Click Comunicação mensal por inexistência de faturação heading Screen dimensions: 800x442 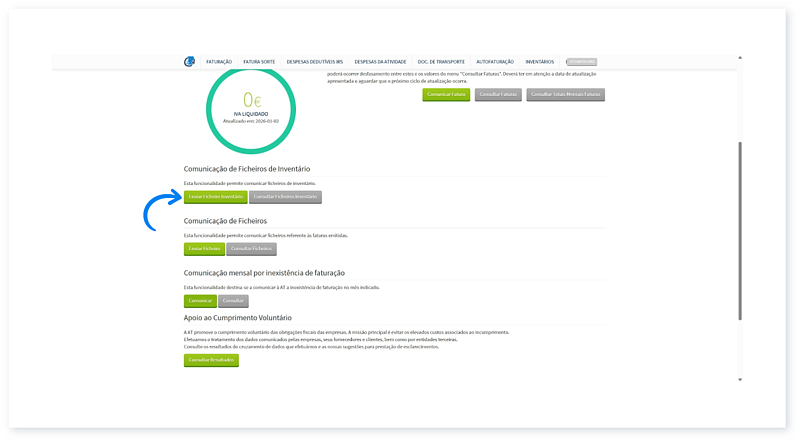[264, 273]
